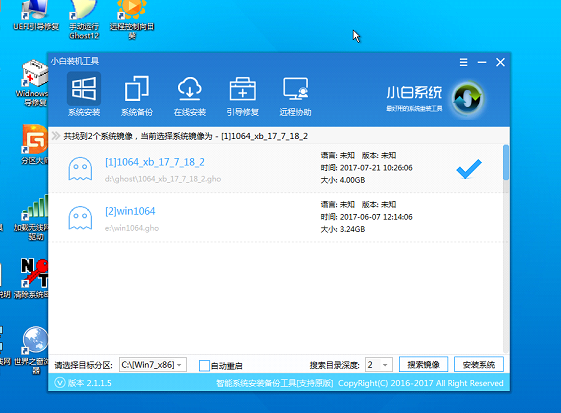Screen dimensions: 561x413
Task: Open the 搜索目录深度 dropdown
Action: (x=379, y=365)
